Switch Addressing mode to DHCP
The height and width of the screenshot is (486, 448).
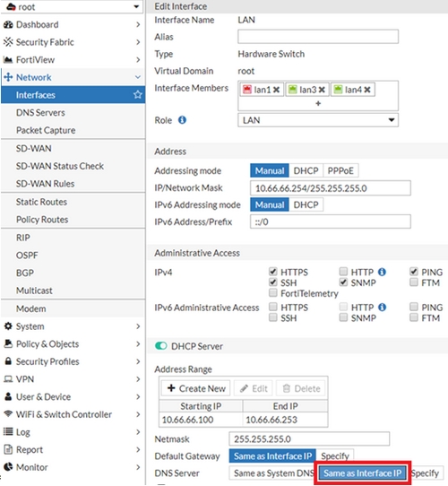[x=306, y=170]
